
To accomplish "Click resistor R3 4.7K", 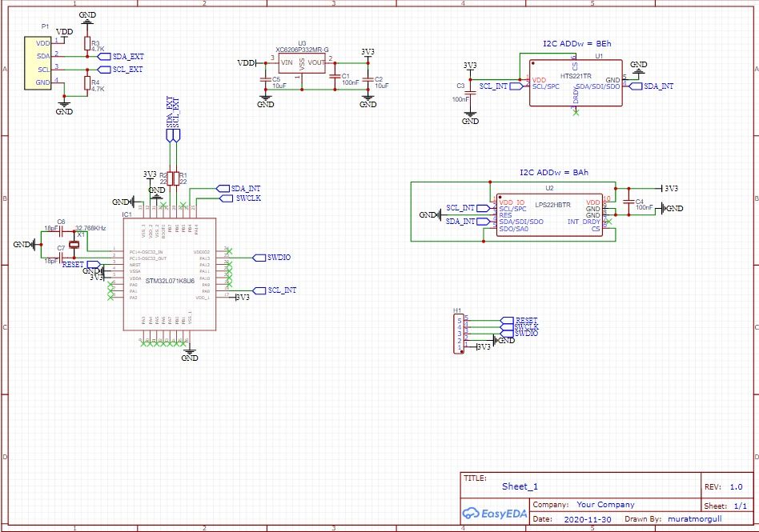I will coord(87,43).
